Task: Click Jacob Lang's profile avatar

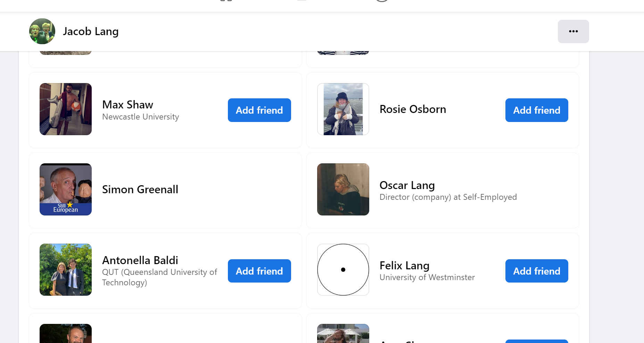Action: click(42, 31)
